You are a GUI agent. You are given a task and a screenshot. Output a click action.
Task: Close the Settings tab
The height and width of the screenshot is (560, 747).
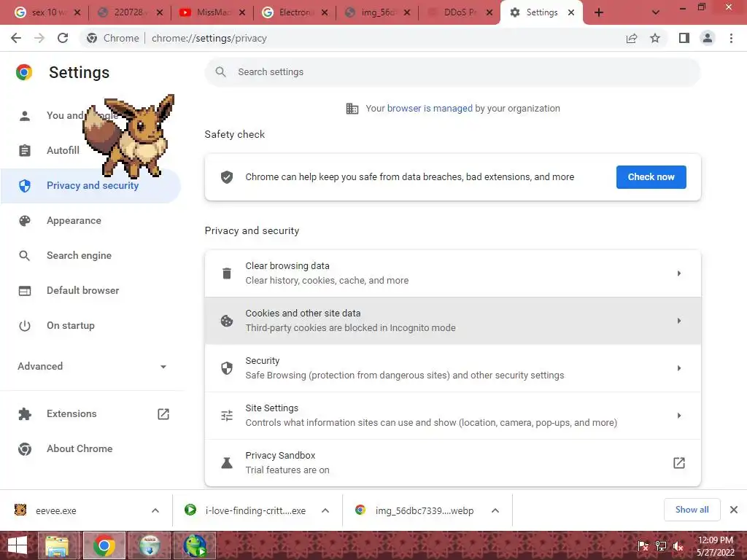[x=570, y=13]
